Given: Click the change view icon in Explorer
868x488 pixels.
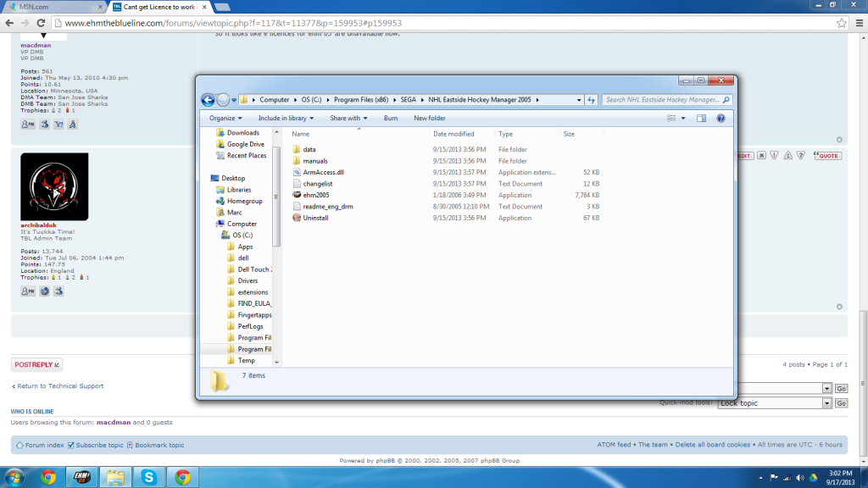Looking at the screenshot, I should click(671, 118).
